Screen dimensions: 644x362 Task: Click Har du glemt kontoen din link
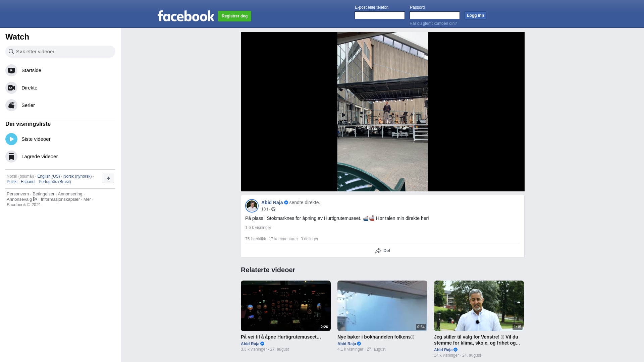pos(433,23)
